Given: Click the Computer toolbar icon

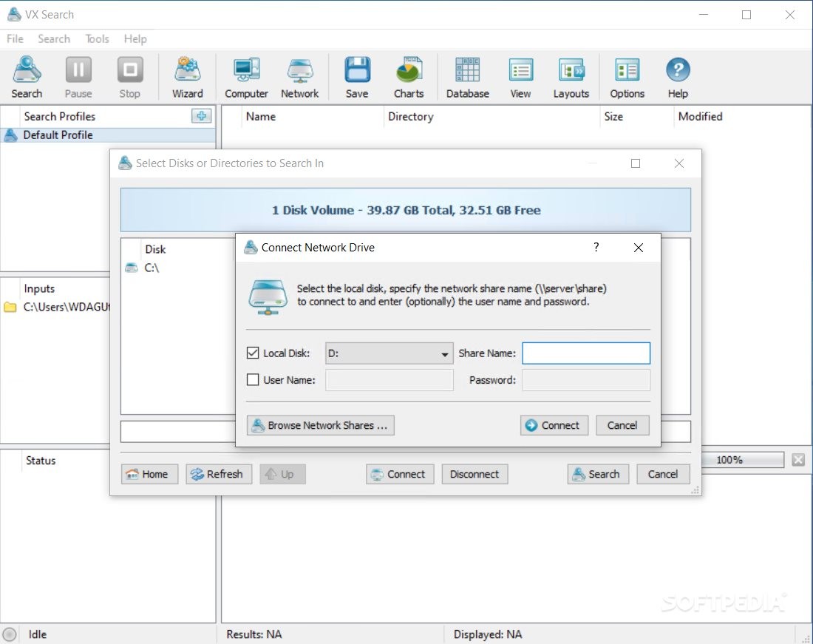Looking at the screenshot, I should [246, 78].
